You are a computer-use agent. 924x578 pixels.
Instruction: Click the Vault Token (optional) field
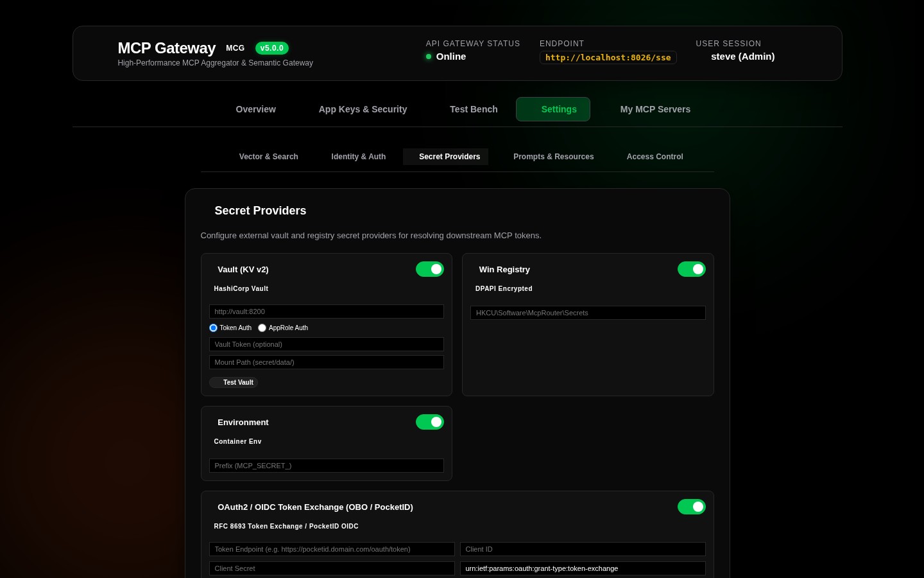click(x=327, y=344)
